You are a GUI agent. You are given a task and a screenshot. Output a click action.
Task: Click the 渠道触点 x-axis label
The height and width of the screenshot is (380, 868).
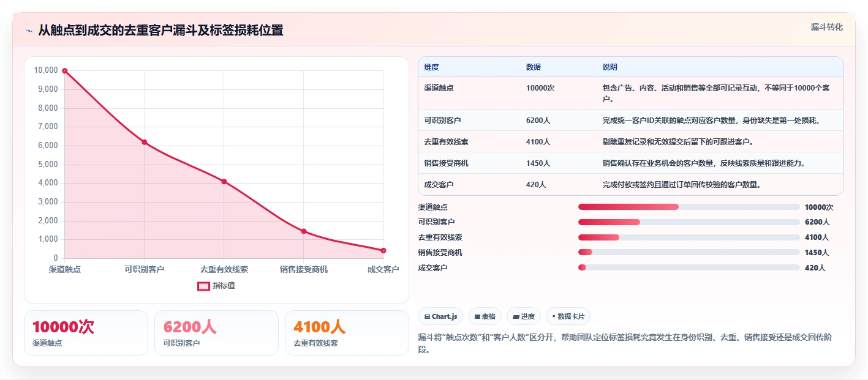click(65, 269)
